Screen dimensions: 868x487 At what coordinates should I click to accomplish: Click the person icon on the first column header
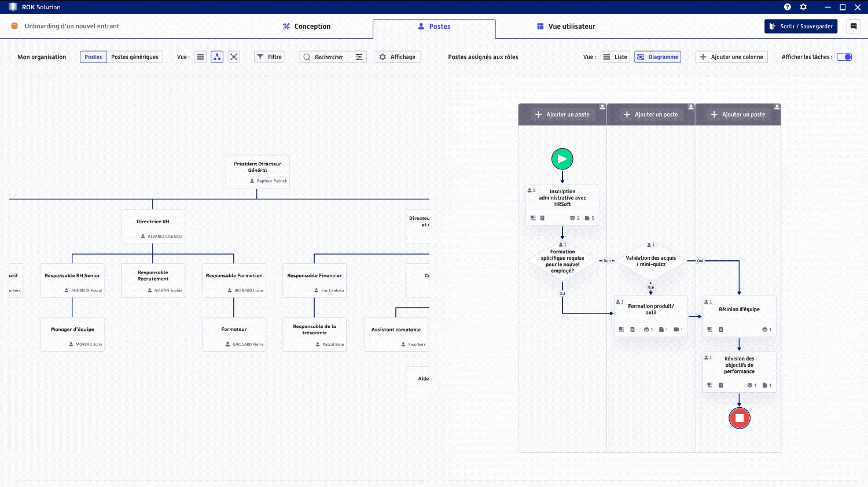pos(602,107)
